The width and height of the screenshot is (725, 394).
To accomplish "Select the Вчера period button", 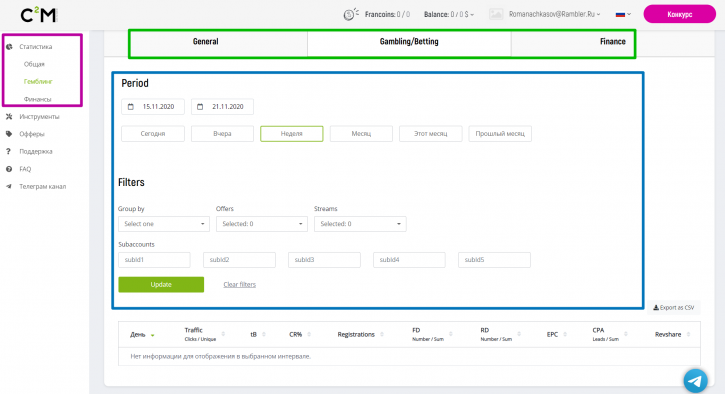I will tap(222, 134).
